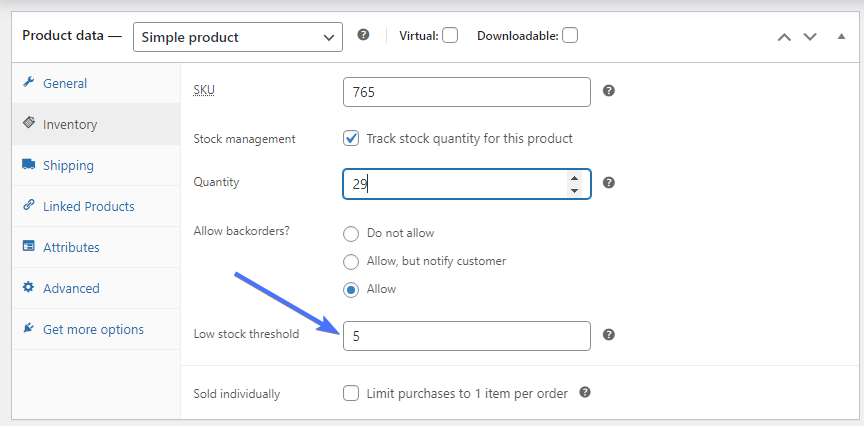
Task: Click the help icon beside SKU field
Action: click(x=609, y=91)
